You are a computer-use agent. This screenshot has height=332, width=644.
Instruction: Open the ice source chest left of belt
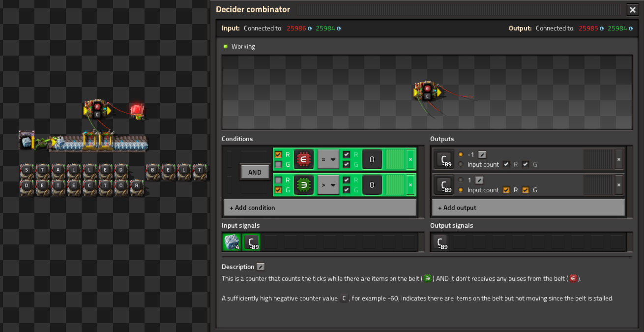[27, 140]
